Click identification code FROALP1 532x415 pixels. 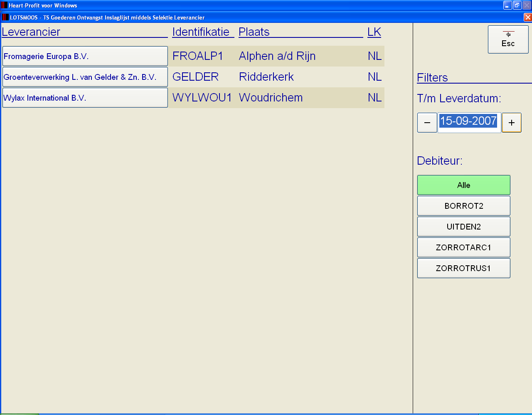point(198,56)
